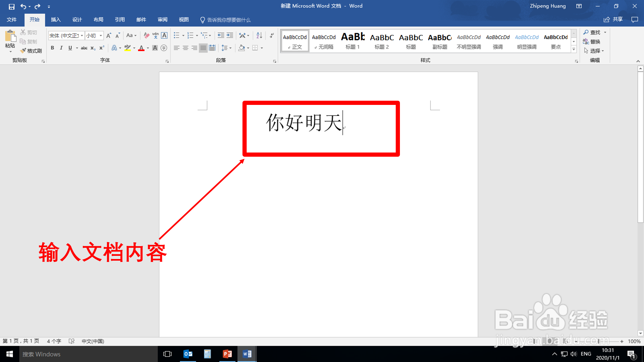Open the font size dropdown (小初)
This screenshot has width=644, height=362.
(x=101, y=35)
